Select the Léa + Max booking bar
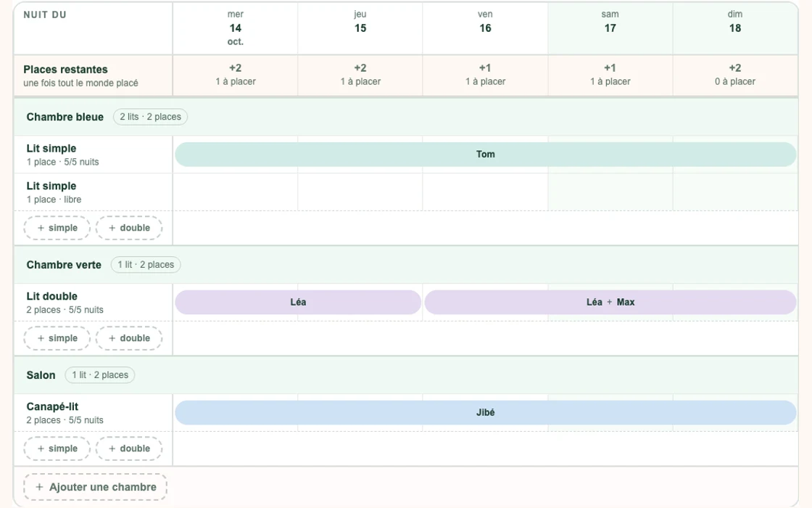This screenshot has height=508, width=812. pyautogui.click(x=610, y=302)
